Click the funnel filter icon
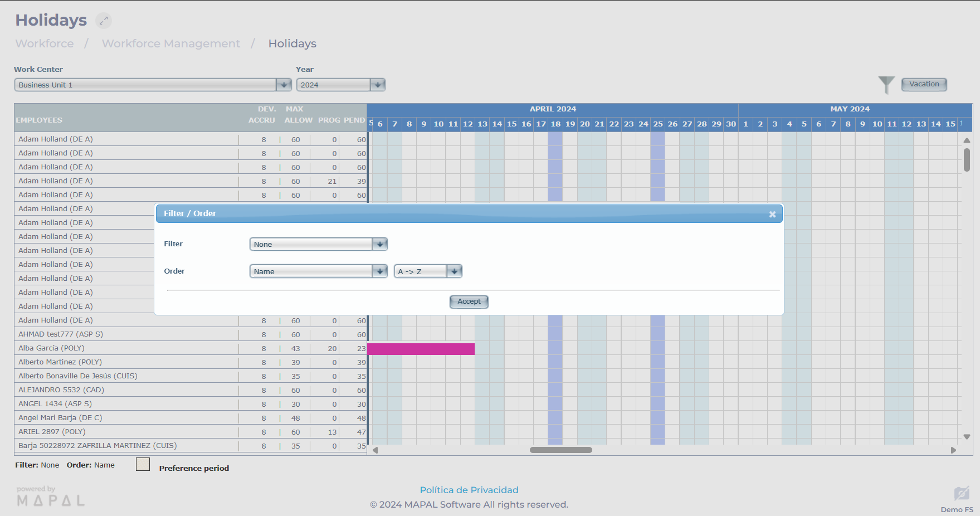This screenshot has height=516, width=980. pos(886,85)
